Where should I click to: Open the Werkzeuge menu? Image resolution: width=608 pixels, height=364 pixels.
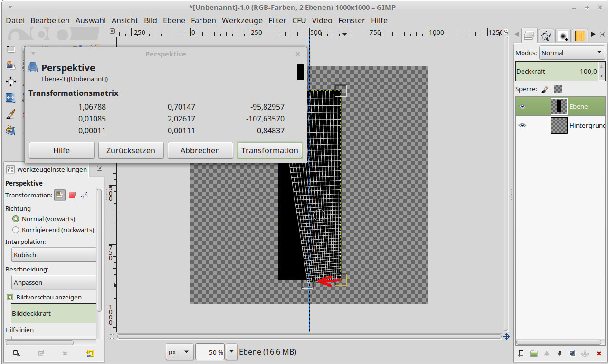point(242,20)
